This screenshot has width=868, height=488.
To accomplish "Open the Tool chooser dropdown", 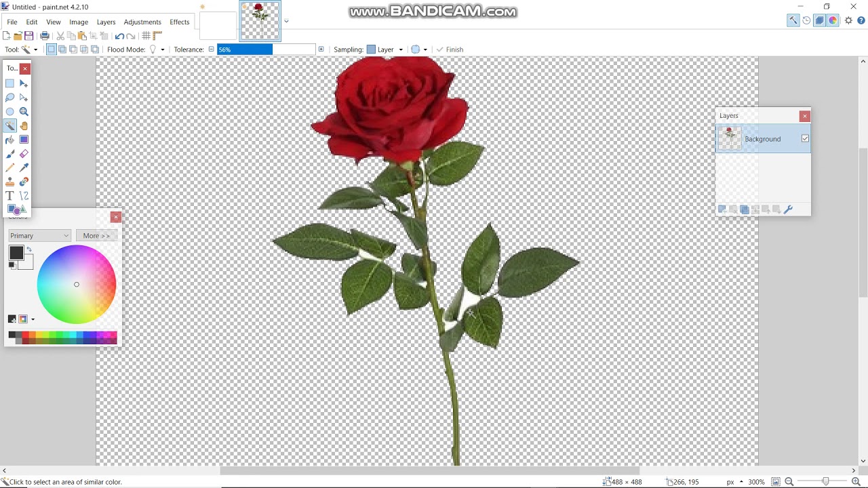I will pos(30,49).
